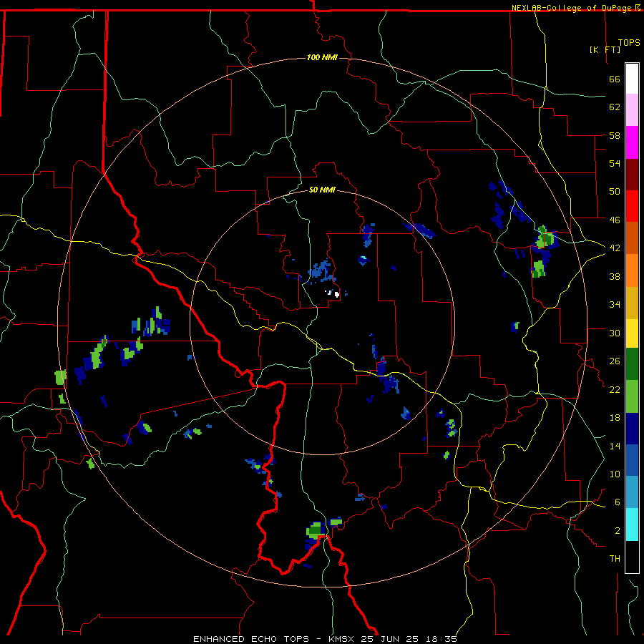Screen dimensions: 644x644
Task: Click the [K FT] units label
Action: [x=605, y=49]
